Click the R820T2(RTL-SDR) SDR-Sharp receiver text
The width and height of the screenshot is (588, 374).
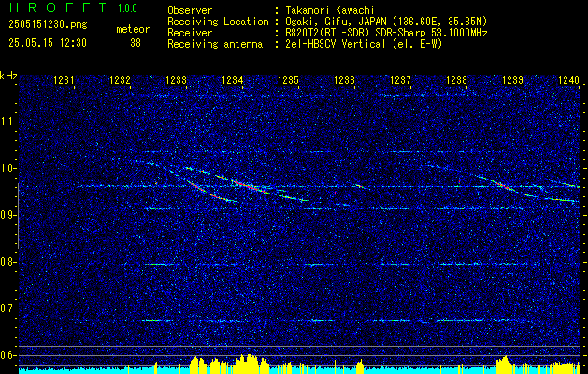click(386, 33)
